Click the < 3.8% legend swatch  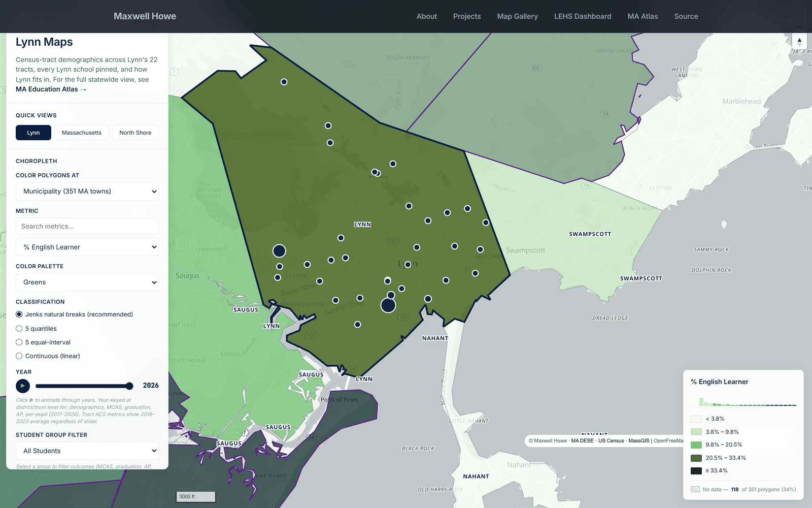coord(696,419)
